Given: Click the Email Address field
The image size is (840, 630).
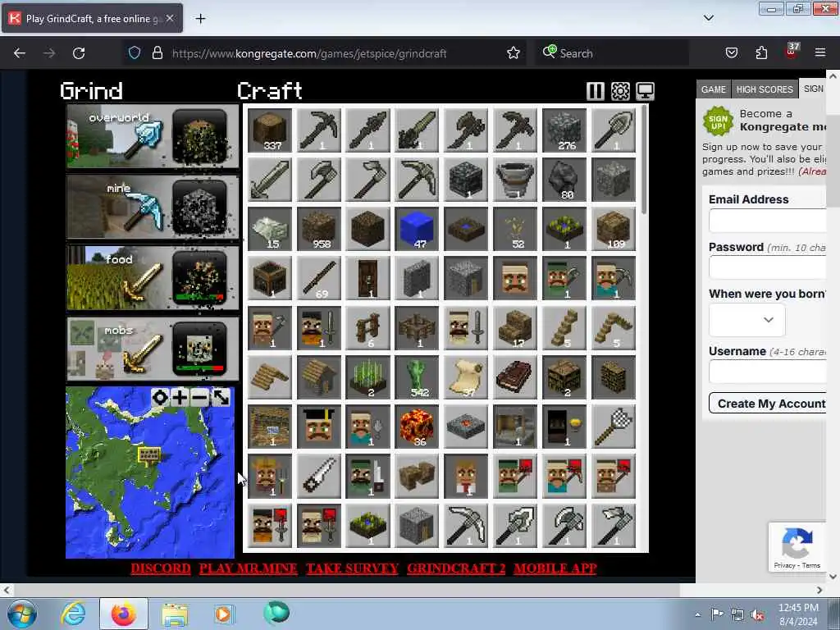Looking at the screenshot, I should (767, 221).
